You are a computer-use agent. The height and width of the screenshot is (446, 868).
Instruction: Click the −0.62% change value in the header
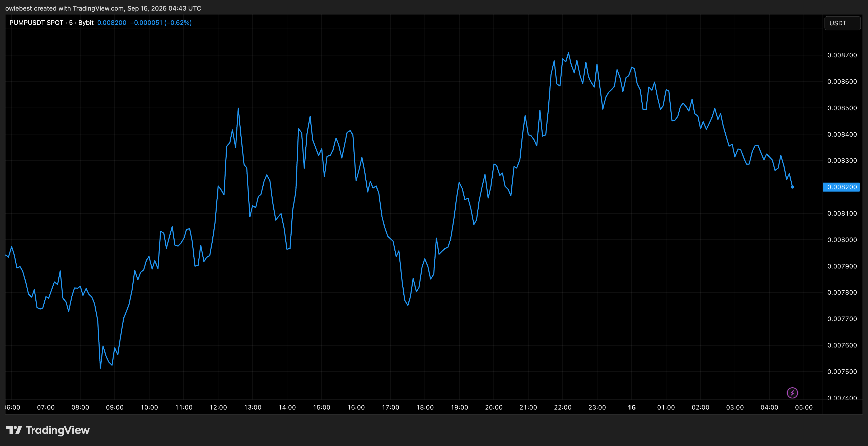coord(178,22)
